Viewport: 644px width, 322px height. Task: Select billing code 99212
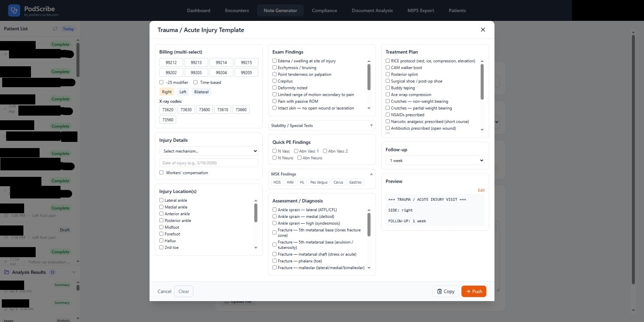pyautogui.click(x=171, y=63)
